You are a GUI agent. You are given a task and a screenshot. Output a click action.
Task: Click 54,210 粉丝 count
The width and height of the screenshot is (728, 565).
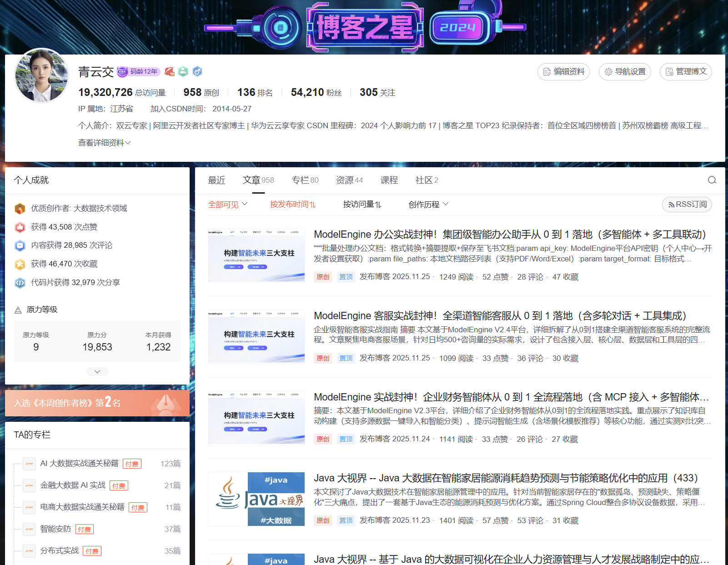[x=316, y=92]
